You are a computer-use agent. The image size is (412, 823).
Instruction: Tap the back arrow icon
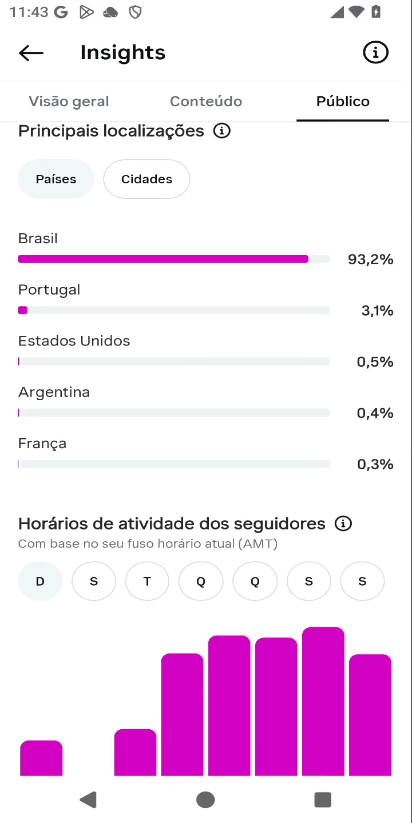tap(31, 52)
